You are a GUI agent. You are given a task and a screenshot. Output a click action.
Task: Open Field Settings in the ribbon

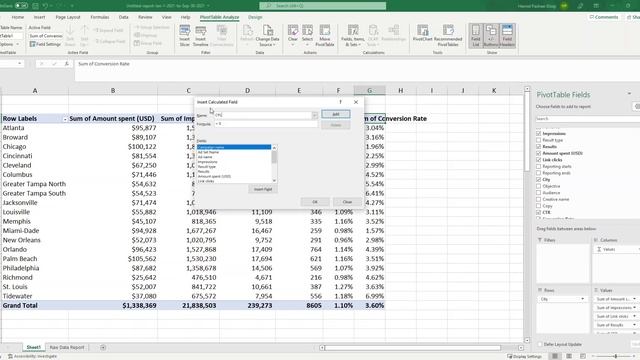45,44
